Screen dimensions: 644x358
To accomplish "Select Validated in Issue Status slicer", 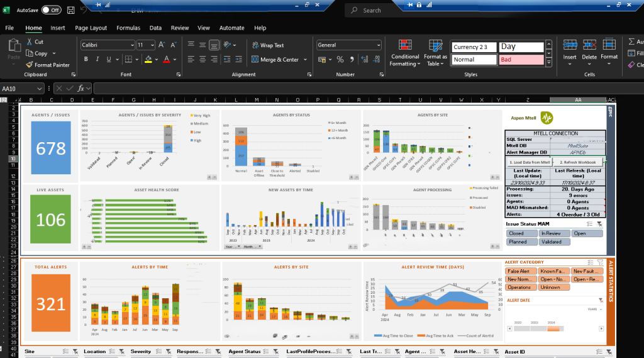I will click(x=554, y=242).
